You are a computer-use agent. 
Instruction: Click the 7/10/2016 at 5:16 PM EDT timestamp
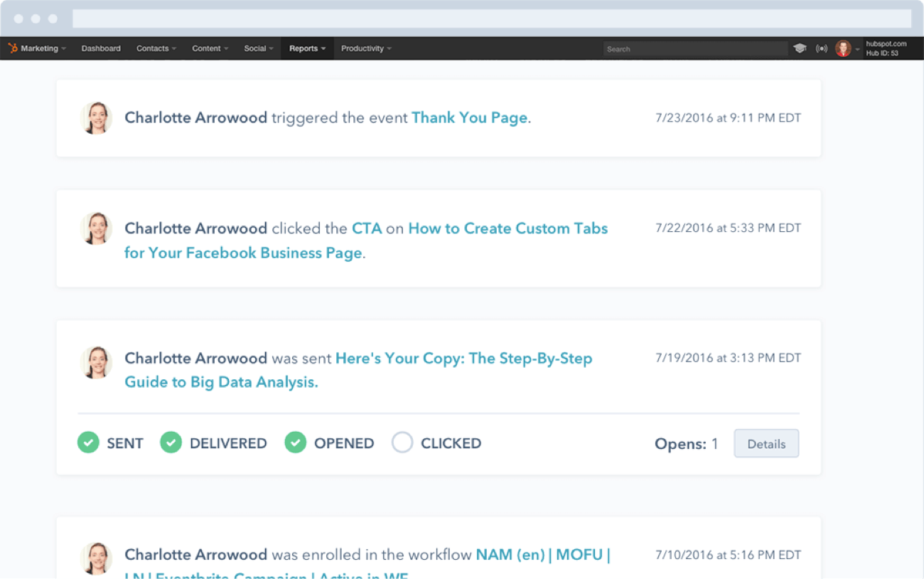coord(728,554)
